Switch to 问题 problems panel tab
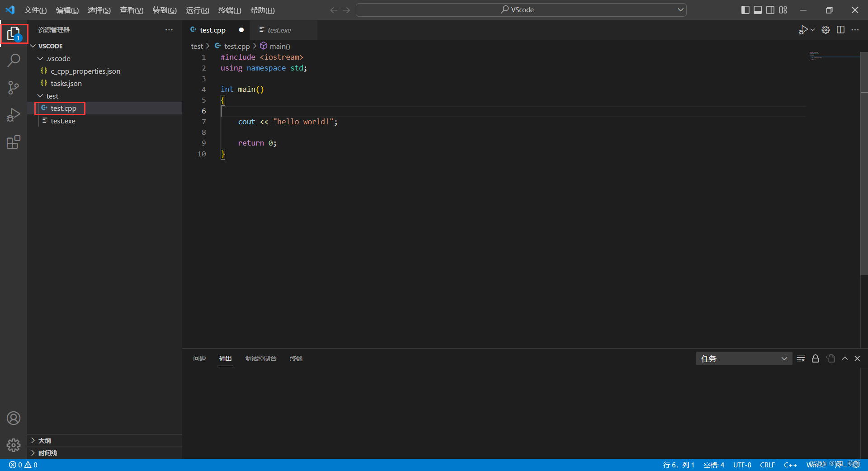The image size is (868, 471). pos(199,358)
